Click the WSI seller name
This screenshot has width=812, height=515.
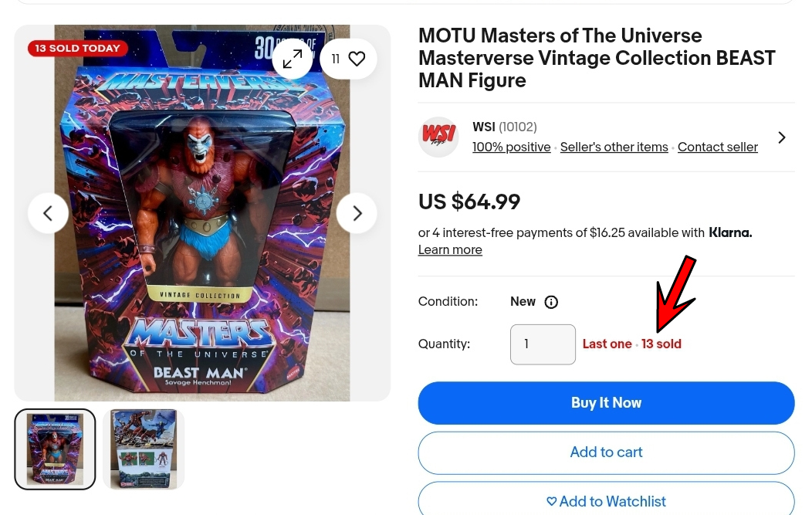click(484, 127)
